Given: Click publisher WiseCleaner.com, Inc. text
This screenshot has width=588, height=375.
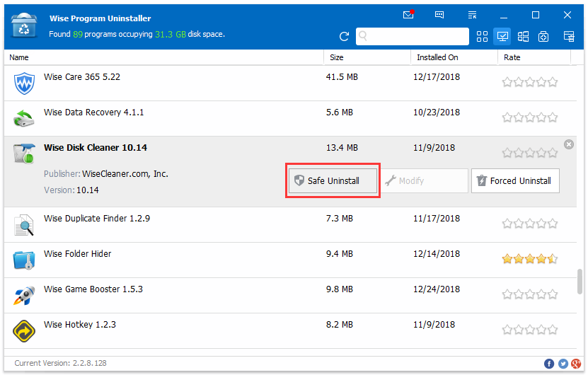Looking at the screenshot, I should coord(125,174).
